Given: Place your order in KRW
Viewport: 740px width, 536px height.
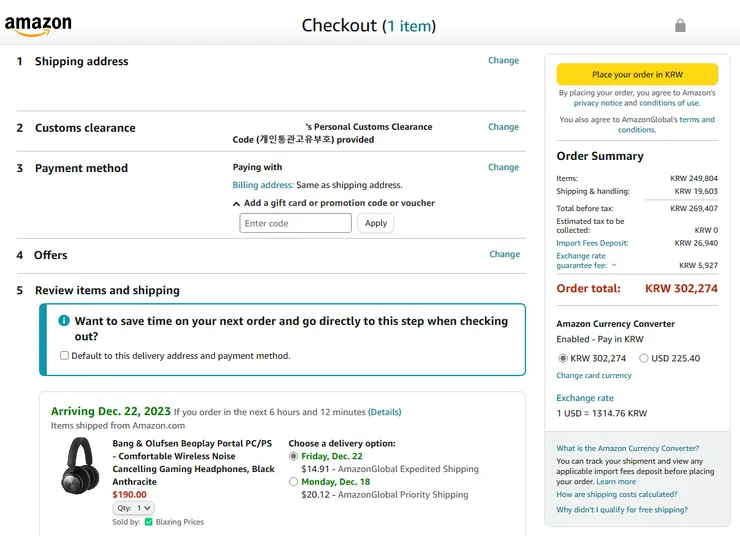Looking at the screenshot, I should [x=637, y=75].
